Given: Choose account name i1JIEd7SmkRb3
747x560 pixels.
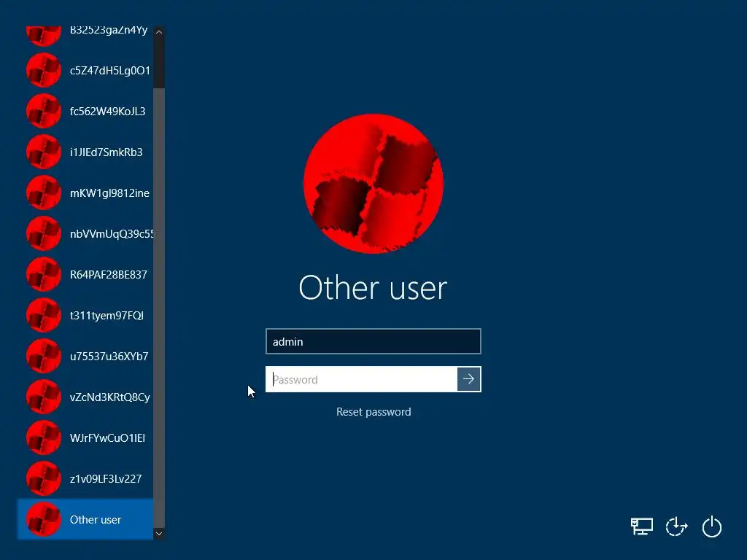Looking at the screenshot, I should (107, 152).
